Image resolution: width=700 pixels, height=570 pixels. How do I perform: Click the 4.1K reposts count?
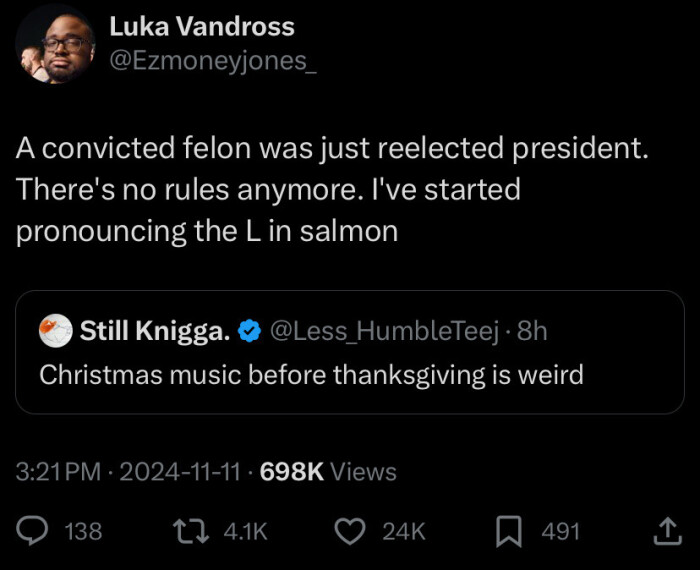click(x=246, y=532)
